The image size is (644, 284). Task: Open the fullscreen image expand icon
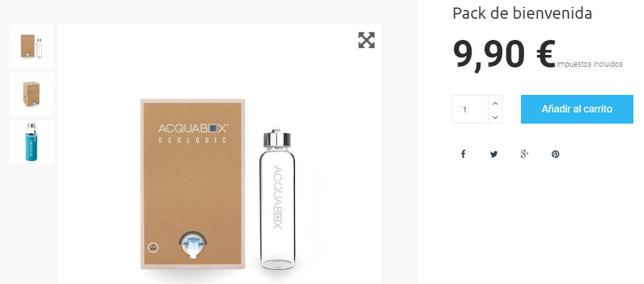click(367, 40)
